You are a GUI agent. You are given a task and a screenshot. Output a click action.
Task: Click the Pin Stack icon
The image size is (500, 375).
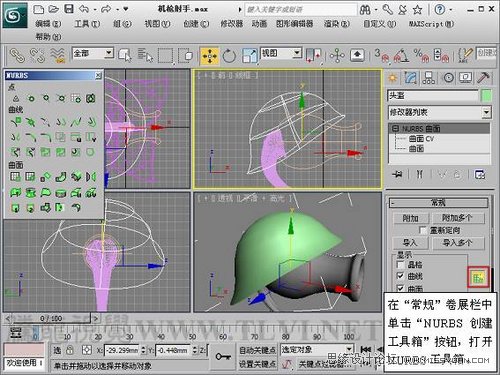point(397,174)
